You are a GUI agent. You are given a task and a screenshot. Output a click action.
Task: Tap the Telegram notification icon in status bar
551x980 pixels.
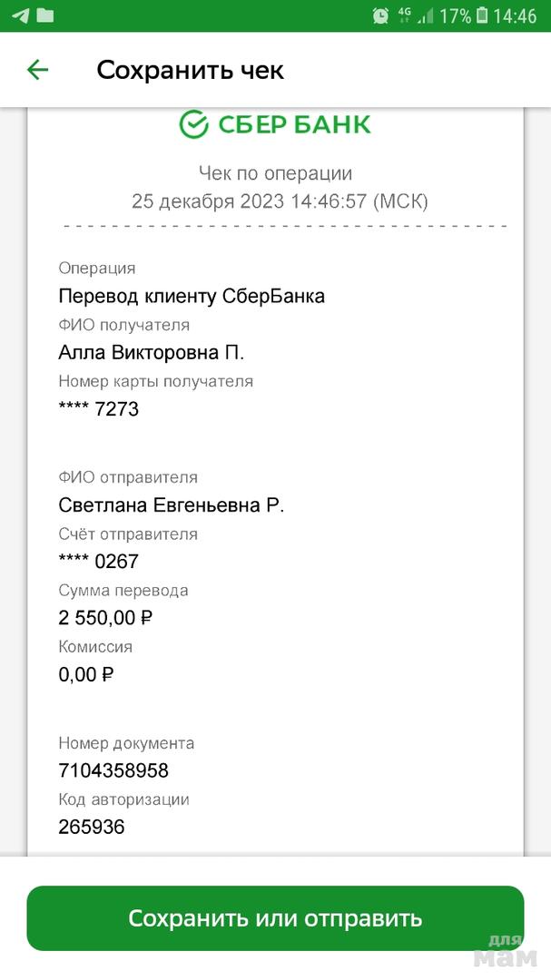[x=19, y=15]
